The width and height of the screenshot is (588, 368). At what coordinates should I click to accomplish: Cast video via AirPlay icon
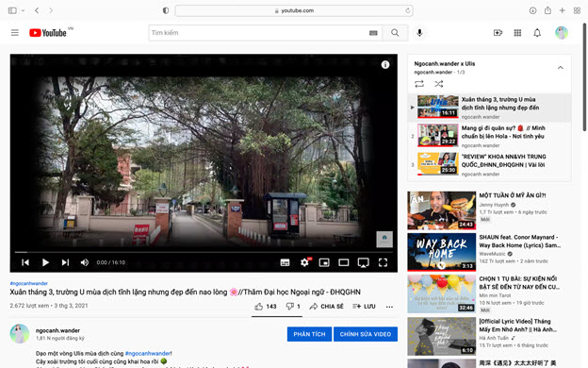click(363, 262)
